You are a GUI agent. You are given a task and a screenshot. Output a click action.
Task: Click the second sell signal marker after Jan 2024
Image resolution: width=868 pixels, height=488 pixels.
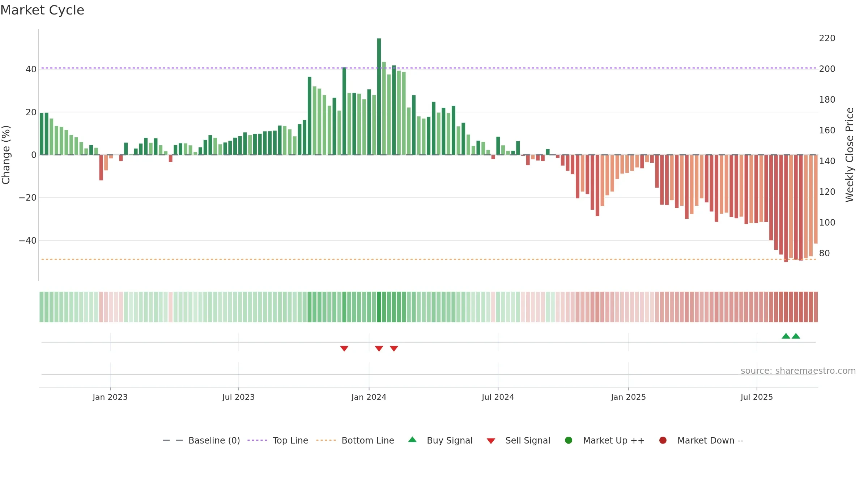394,348
